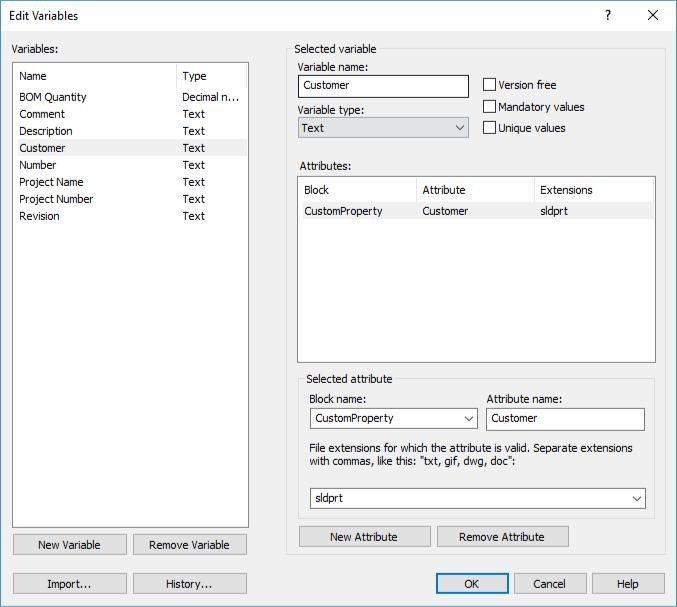This screenshot has width=677, height=607.
Task: Open the Import... dialog
Action: (70, 583)
